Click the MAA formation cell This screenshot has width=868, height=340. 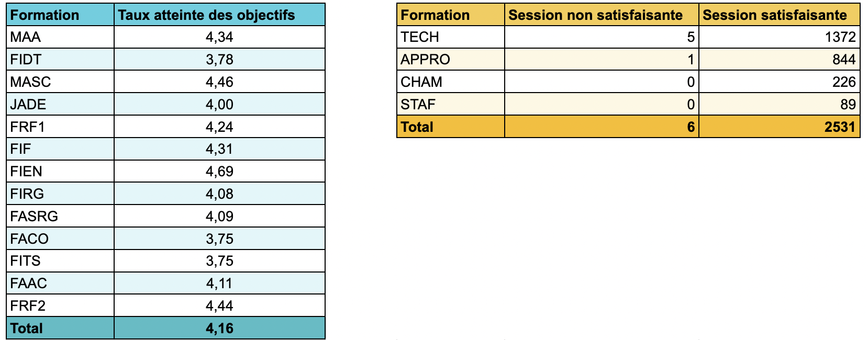click(60, 37)
